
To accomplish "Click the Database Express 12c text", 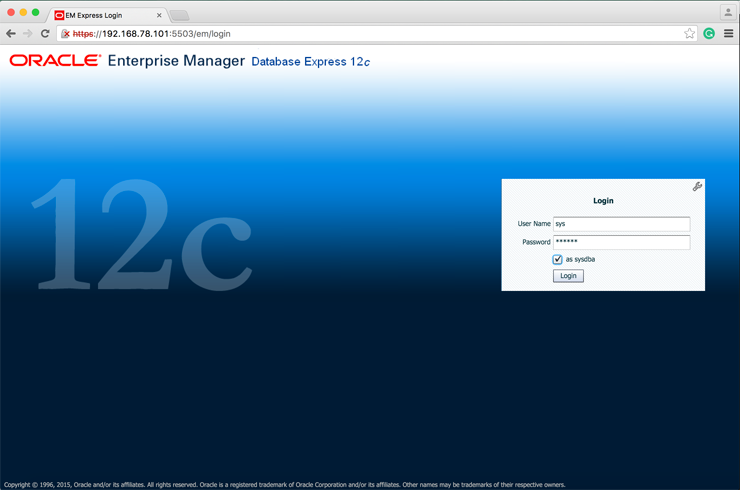I will point(311,62).
